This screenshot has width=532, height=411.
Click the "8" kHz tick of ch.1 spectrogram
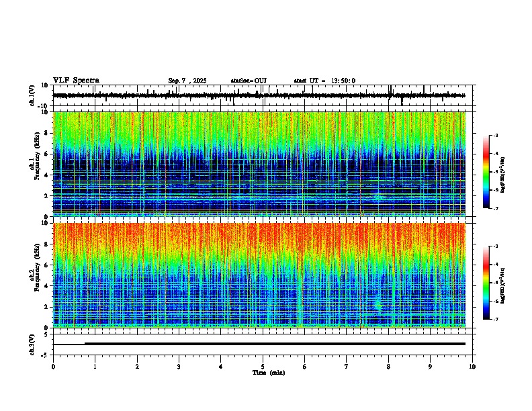pyautogui.click(x=47, y=133)
